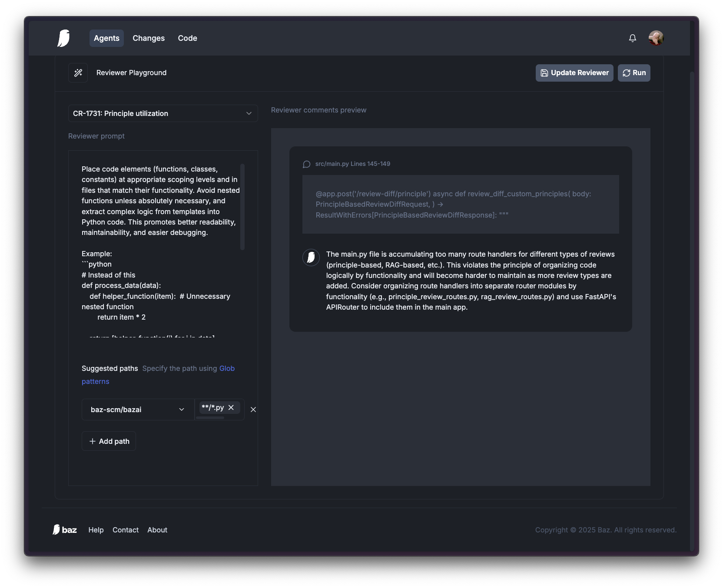The width and height of the screenshot is (723, 588).
Task: Open the baz-scm/bazai repository dropdown
Action: [x=138, y=410]
